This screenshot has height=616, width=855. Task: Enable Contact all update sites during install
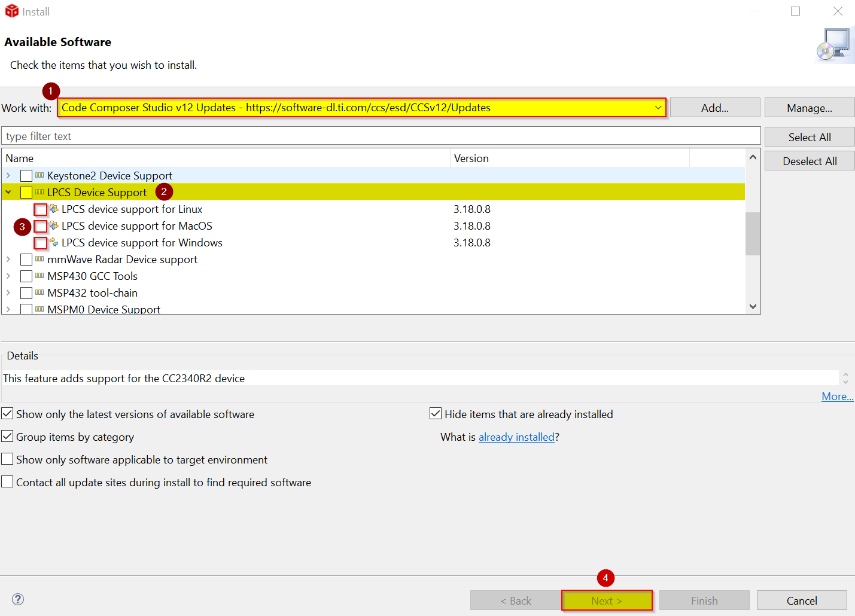[7, 481]
